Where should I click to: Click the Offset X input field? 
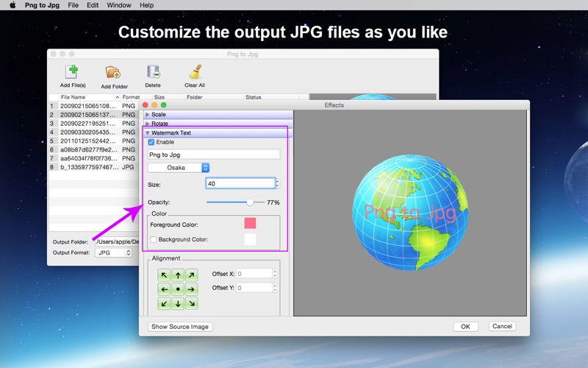coord(254,274)
